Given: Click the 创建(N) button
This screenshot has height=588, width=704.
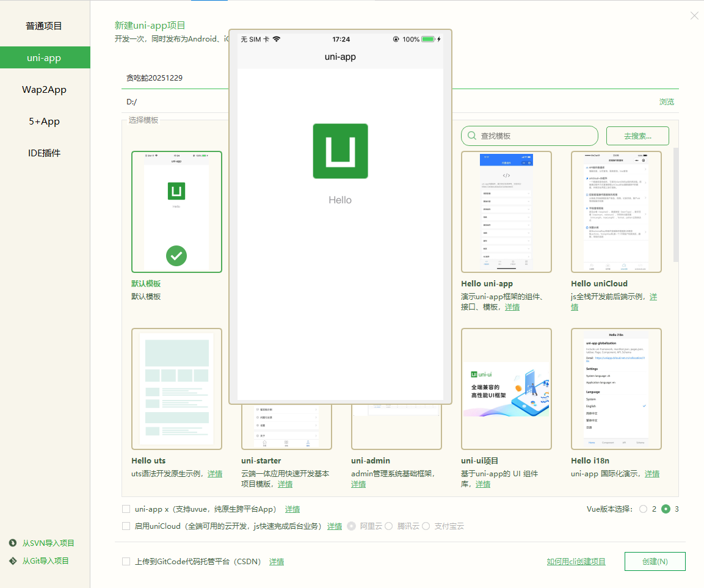Looking at the screenshot, I should tap(655, 561).
